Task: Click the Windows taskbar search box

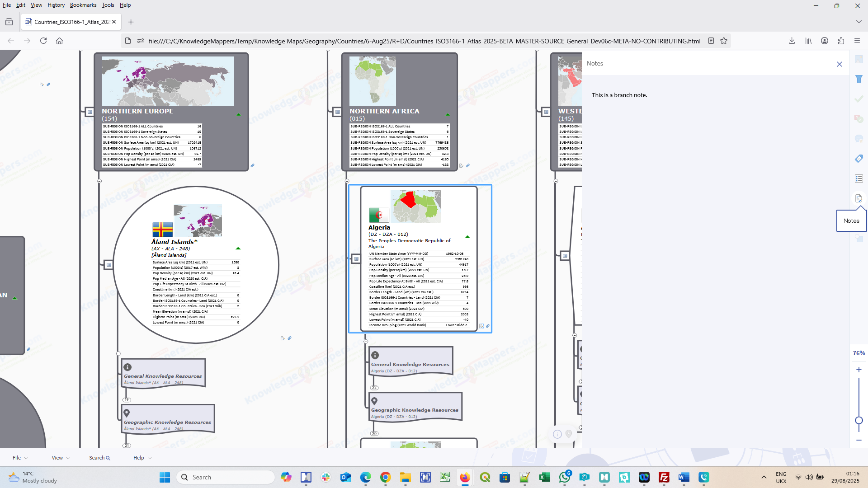Action: pyautogui.click(x=226, y=477)
